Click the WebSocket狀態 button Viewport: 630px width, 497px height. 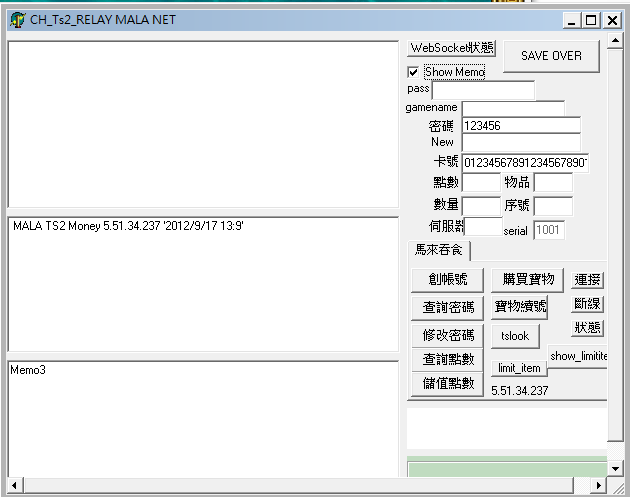452,49
